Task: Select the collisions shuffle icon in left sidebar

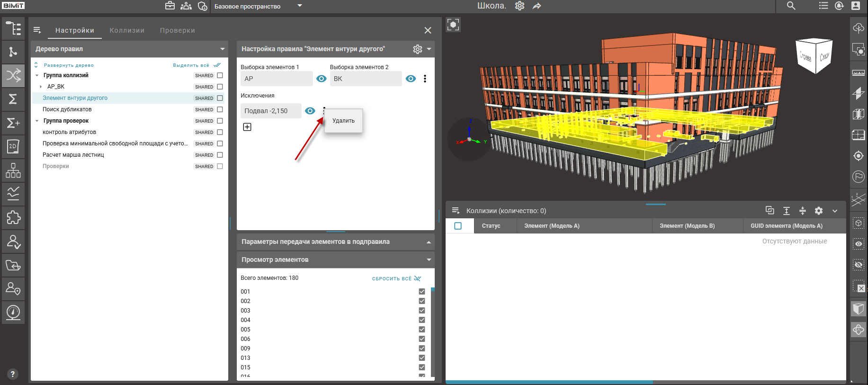Action: pyautogui.click(x=13, y=75)
